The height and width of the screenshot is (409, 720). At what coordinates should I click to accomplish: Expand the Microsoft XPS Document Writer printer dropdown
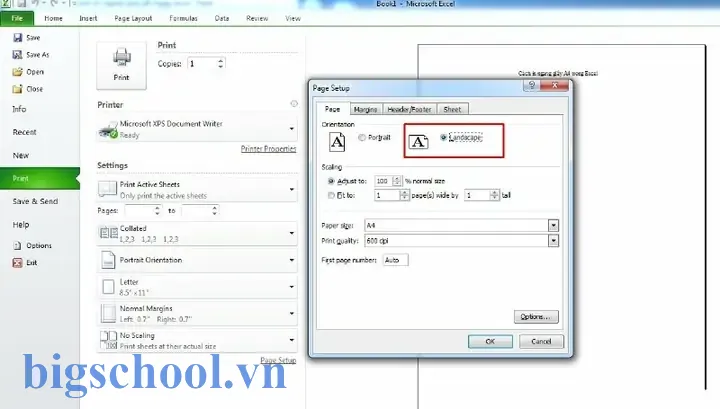click(x=292, y=129)
